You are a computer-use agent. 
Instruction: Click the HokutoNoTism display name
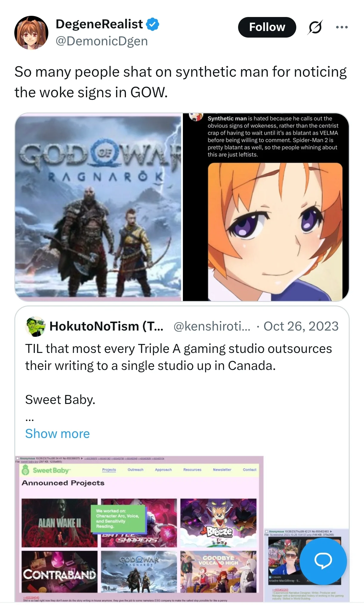point(106,326)
